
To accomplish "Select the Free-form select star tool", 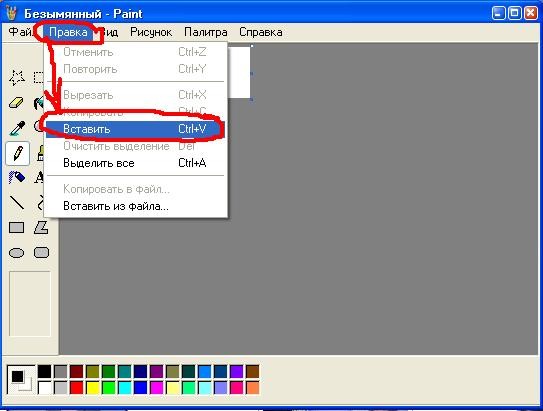I will coord(17,78).
